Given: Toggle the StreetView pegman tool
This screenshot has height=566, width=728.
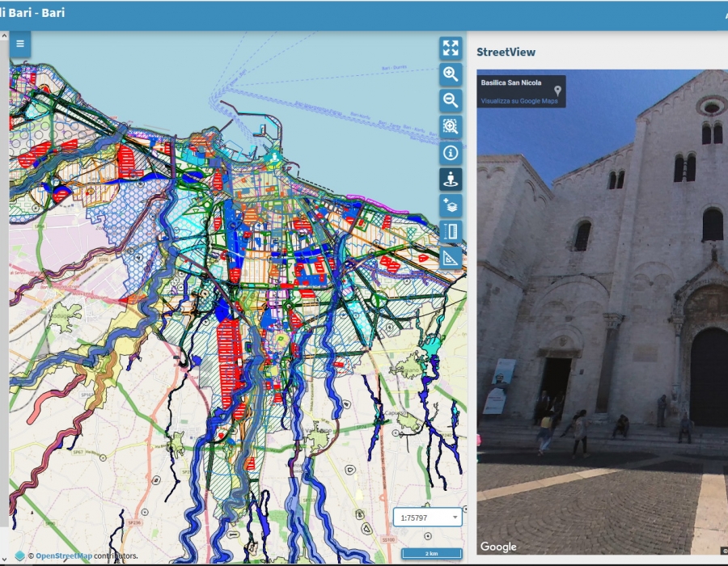Looking at the screenshot, I should tap(451, 179).
